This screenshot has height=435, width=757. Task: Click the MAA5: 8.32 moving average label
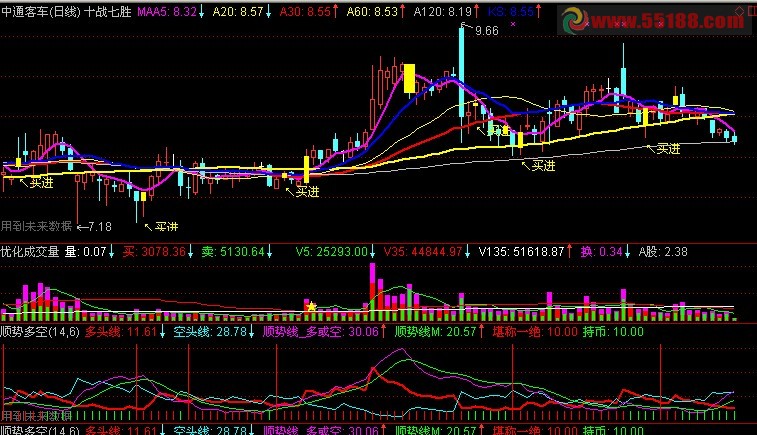coord(167,12)
